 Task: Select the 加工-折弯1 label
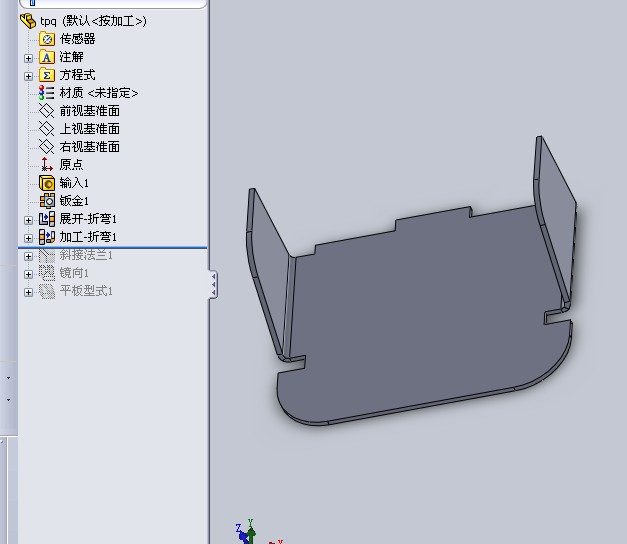[x=88, y=237]
